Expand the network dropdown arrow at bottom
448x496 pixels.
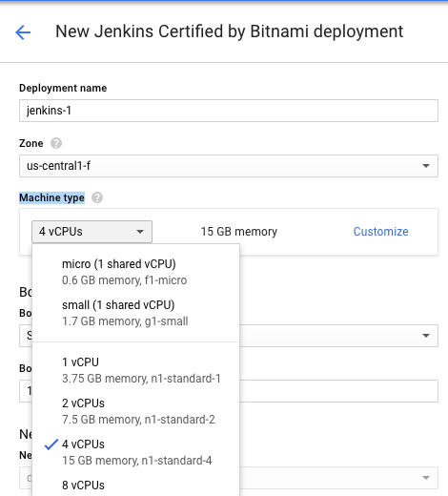pyautogui.click(x=426, y=478)
